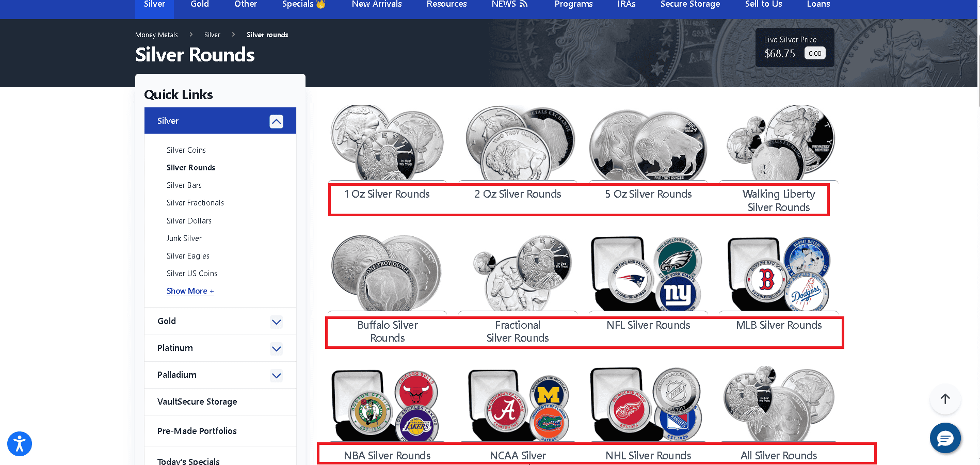Open VaultSecure Storage sidebar link
980x465 pixels.
197,402
